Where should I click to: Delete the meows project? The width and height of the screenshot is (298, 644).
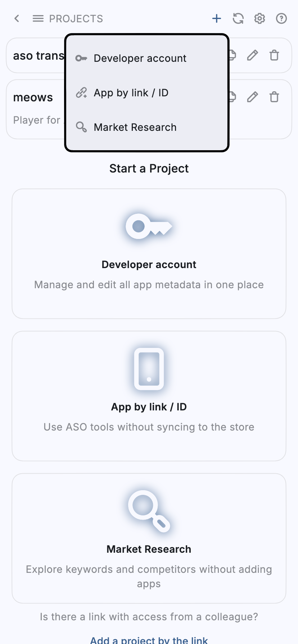tap(274, 96)
